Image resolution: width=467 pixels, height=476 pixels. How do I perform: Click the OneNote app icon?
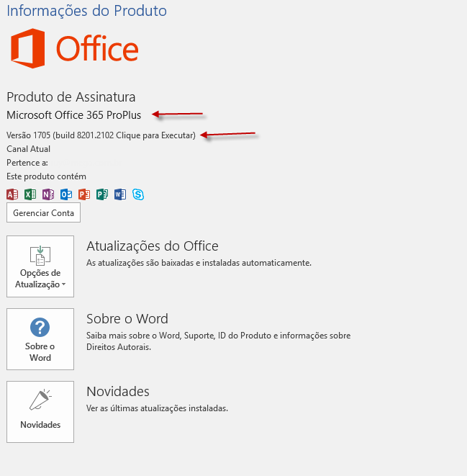(48, 194)
